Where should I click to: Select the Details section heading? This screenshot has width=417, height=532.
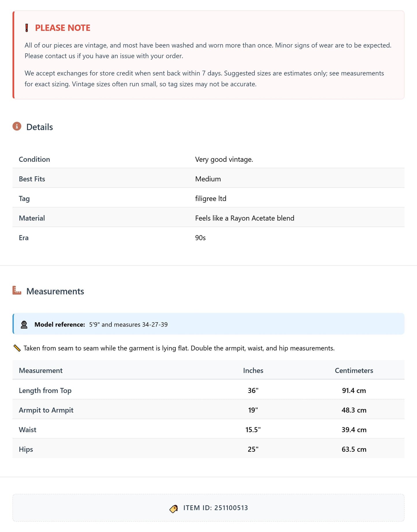coord(40,127)
